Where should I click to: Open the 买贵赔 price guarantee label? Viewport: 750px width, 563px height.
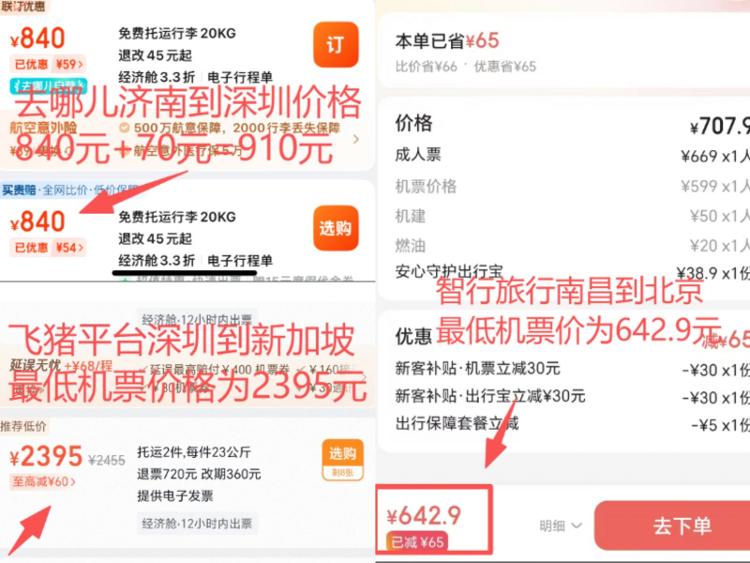click(x=19, y=190)
